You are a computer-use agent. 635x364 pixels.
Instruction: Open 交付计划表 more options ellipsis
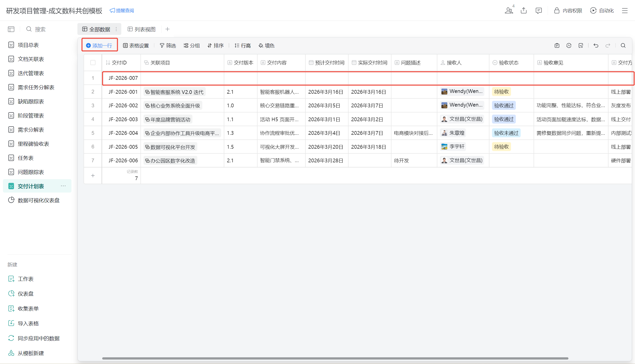(63, 186)
